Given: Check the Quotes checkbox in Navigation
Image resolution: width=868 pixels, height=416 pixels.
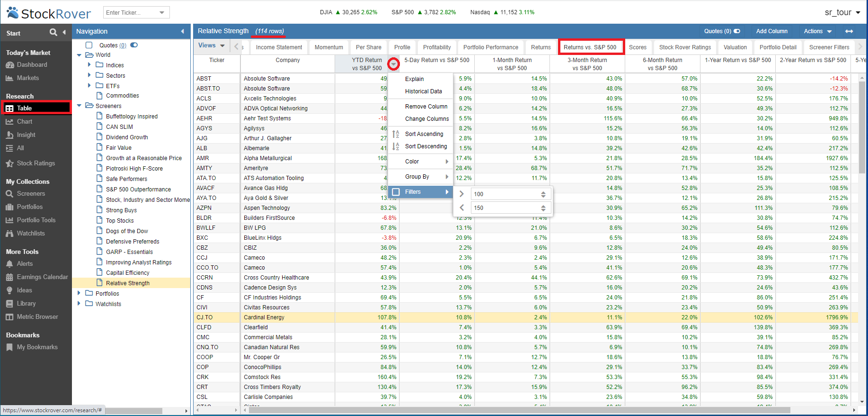Looking at the screenshot, I should click(89, 45).
